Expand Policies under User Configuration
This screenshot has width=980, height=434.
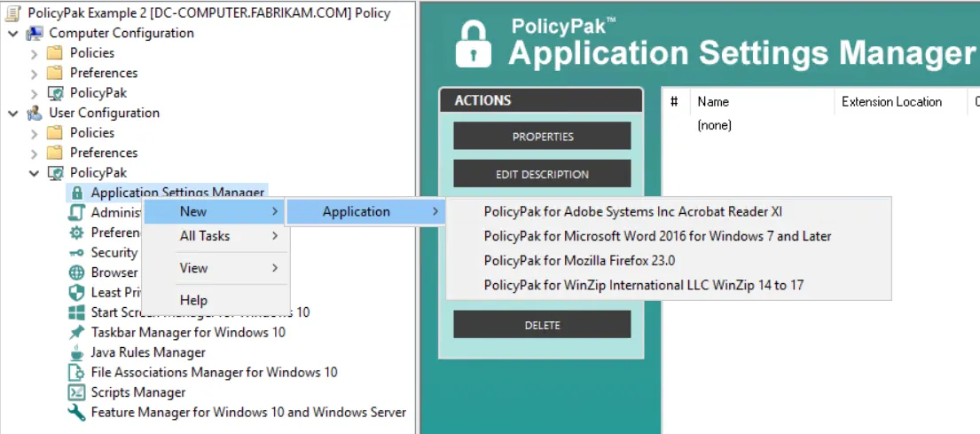[x=35, y=133]
